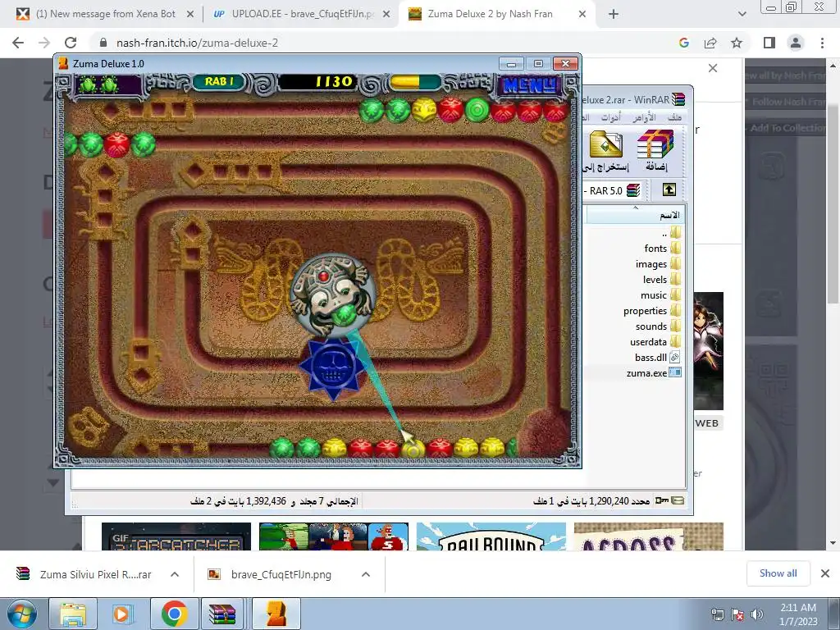
Task: Click the green target ball in top row
Action: pyautogui.click(x=477, y=111)
